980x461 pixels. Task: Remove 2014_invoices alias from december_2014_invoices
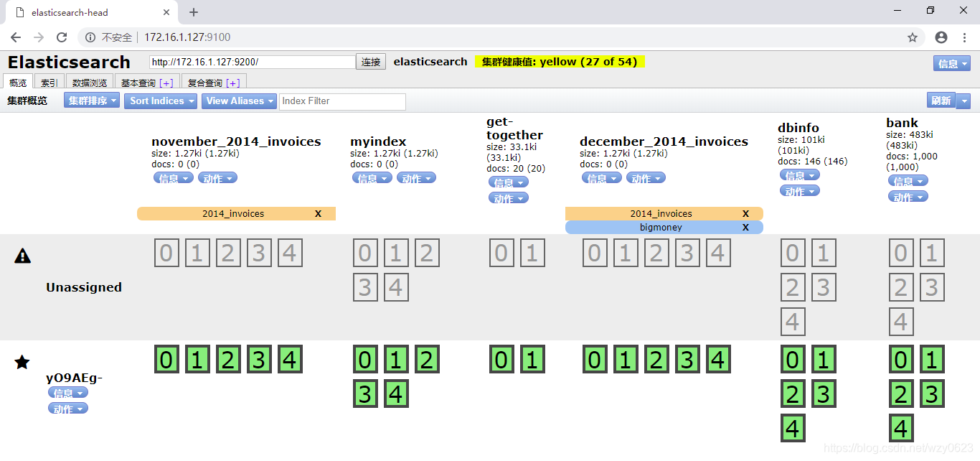pos(745,213)
